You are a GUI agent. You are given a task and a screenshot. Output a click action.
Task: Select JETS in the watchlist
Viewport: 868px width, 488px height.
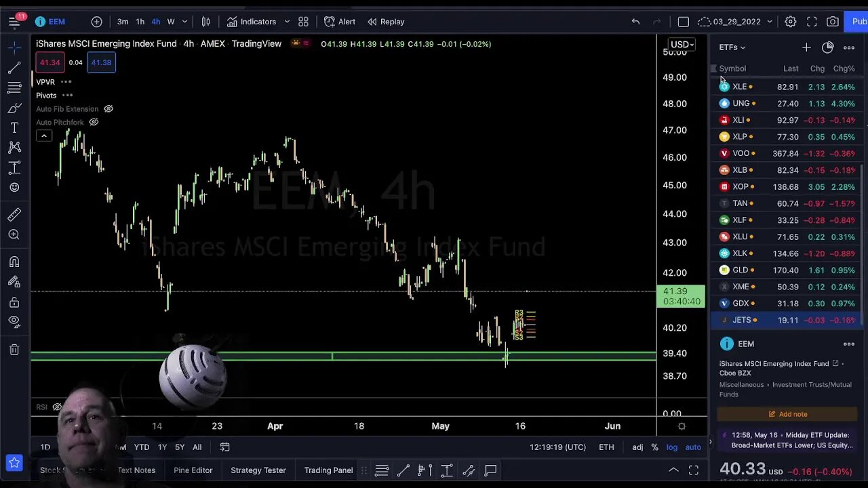[x=787, y=320]
